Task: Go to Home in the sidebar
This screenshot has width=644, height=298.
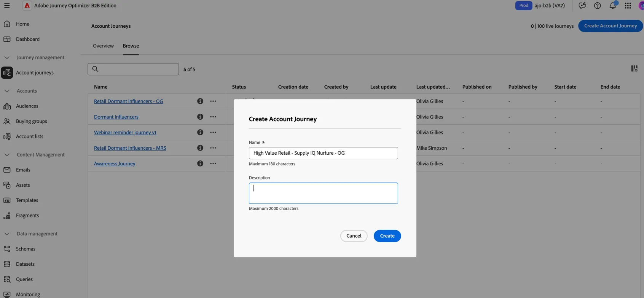Action: [x=22, y=24]
